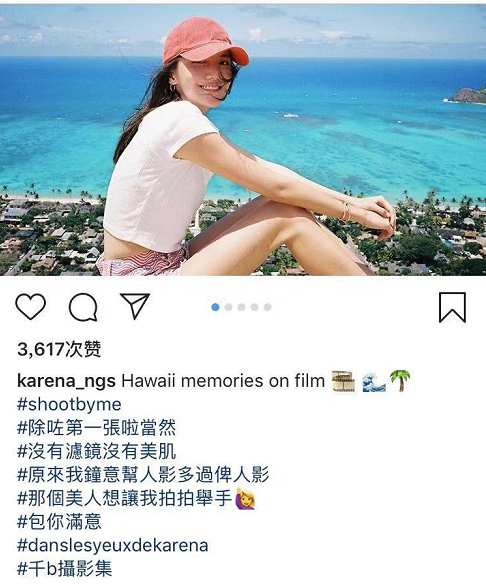Open the #原來我鐘意幫人影多過俾人影 hashtag
This screenshot has width=486, height=587.
pyautogui.click(x=143, y=475)
